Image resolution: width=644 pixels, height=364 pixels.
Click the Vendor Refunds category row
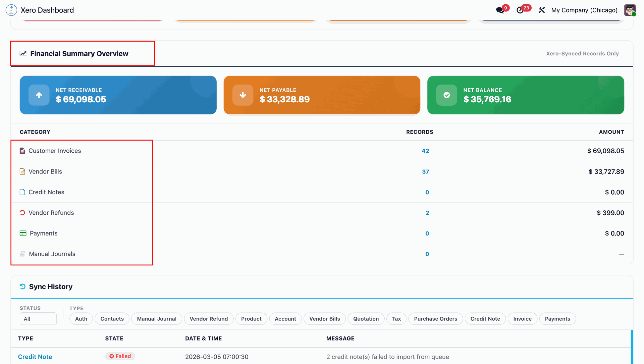pyautogui.click(x=51, y=213)
